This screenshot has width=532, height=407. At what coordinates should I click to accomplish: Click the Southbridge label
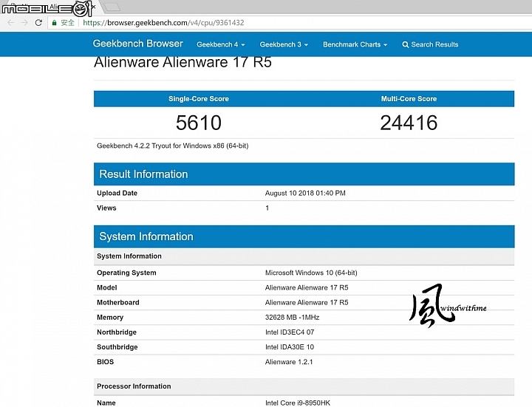(117, 347)
